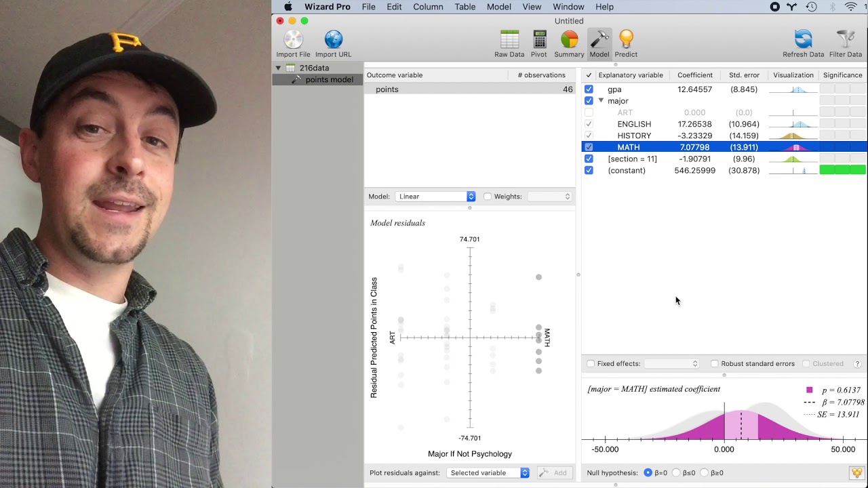868x488 pixels.
Task: Click the greyed ART category row
Action: (x=724, y=113)
